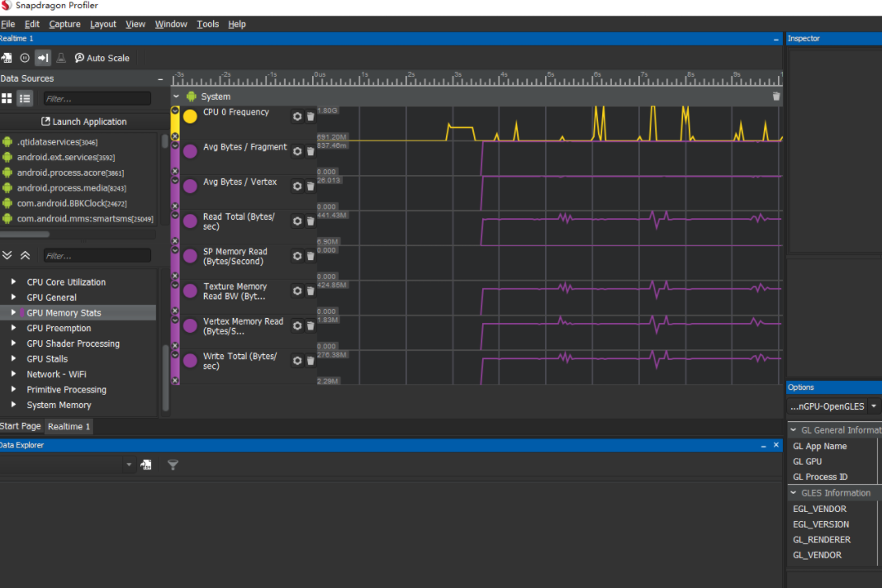Open Avg Bytes / Fragment settings gear

pyautogui.click(x=297, y=151)
